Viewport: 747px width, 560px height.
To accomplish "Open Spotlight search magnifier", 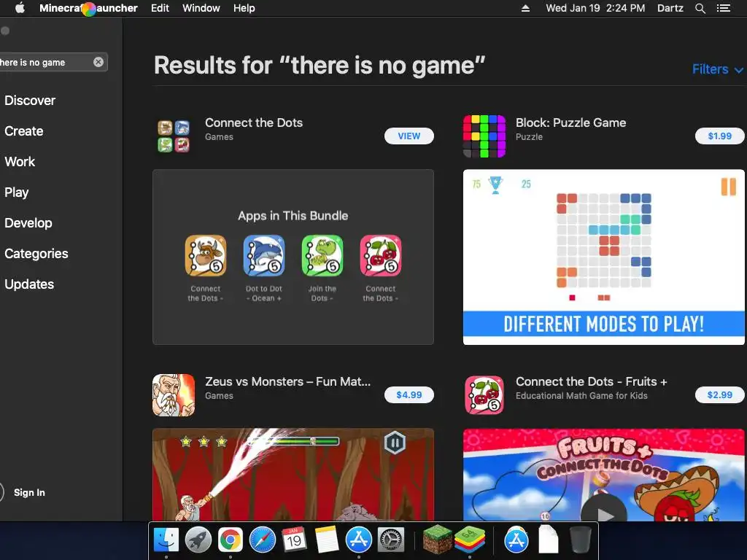I will point(700,8).
